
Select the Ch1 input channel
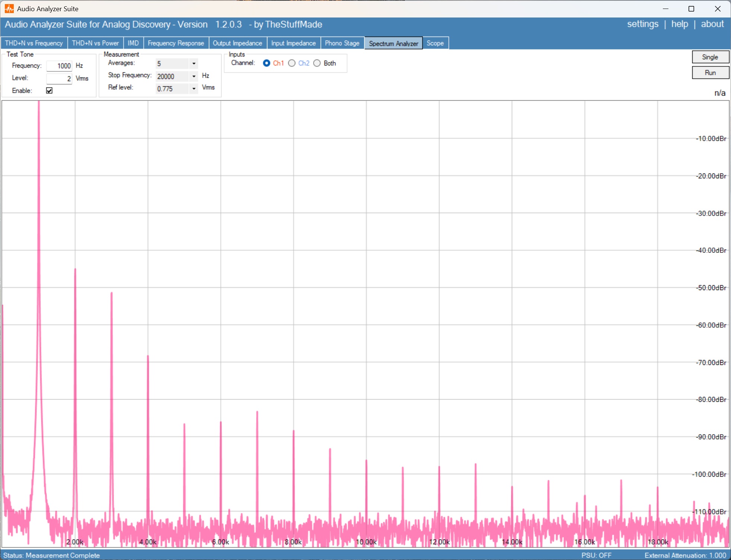(x=266, y=63)
